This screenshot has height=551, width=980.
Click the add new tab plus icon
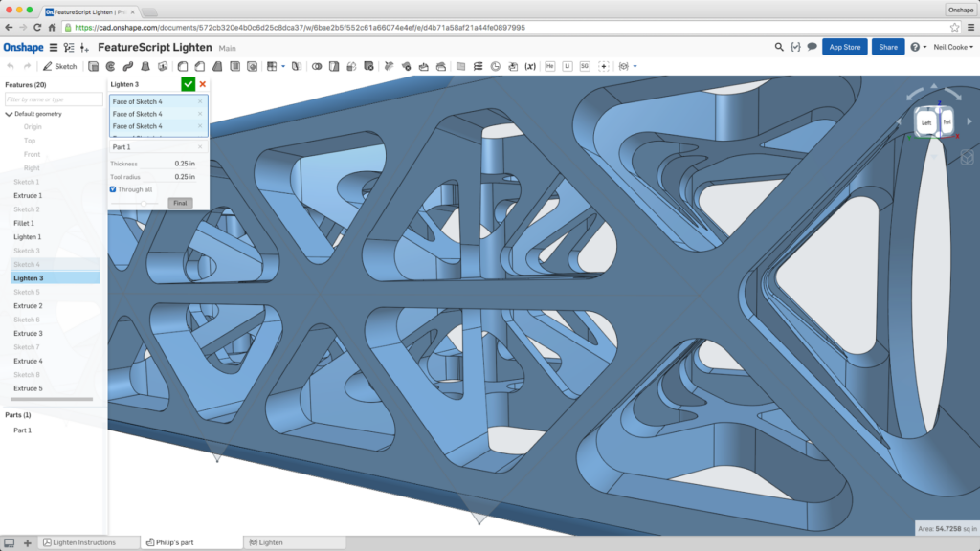coord(27,543)
